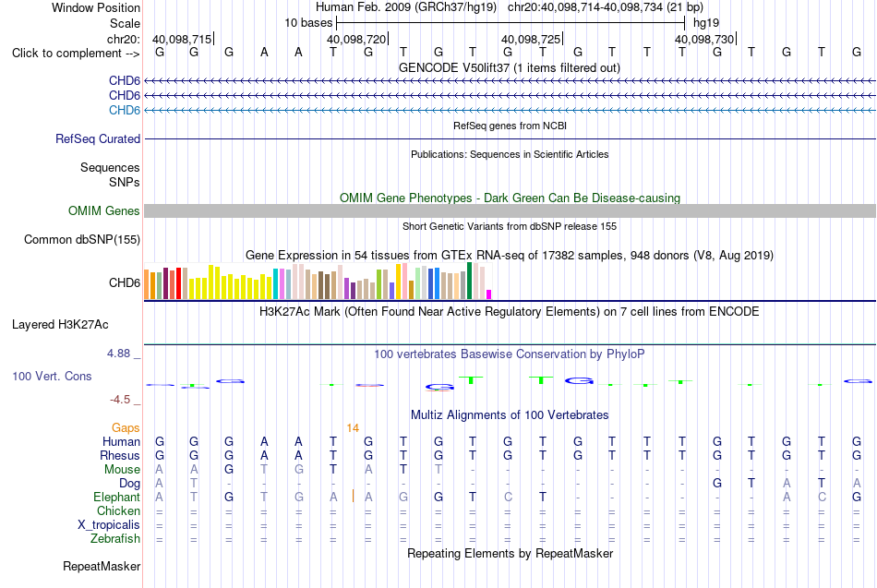Viewport: 877px width, 588px height.
Task: Click the GENCODE V50lift37 track title
Action: click(x=510, y=67)
